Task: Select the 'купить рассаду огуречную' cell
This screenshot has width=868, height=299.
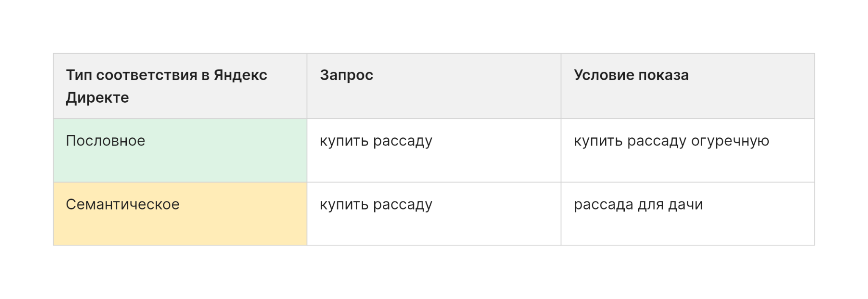Action: [687, 151]
